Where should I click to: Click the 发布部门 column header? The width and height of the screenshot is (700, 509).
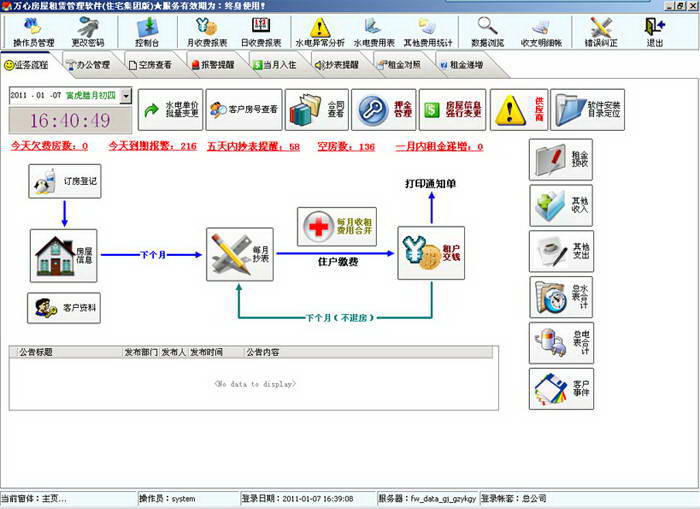141,352
